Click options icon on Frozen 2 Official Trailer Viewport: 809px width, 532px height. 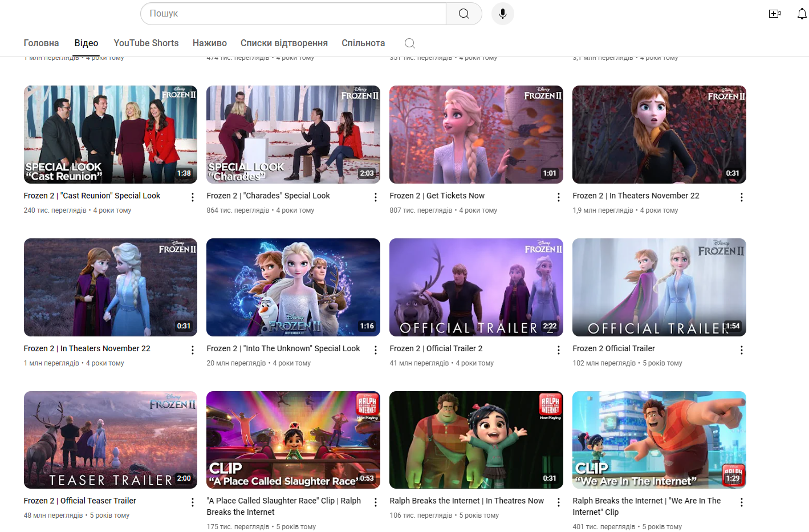[x=741, y=350]
